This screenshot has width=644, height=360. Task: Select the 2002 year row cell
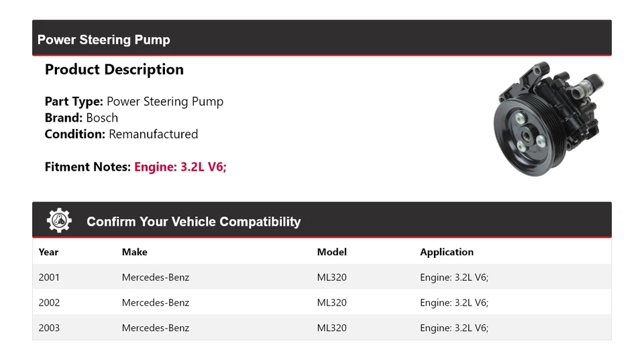(49, 302)
